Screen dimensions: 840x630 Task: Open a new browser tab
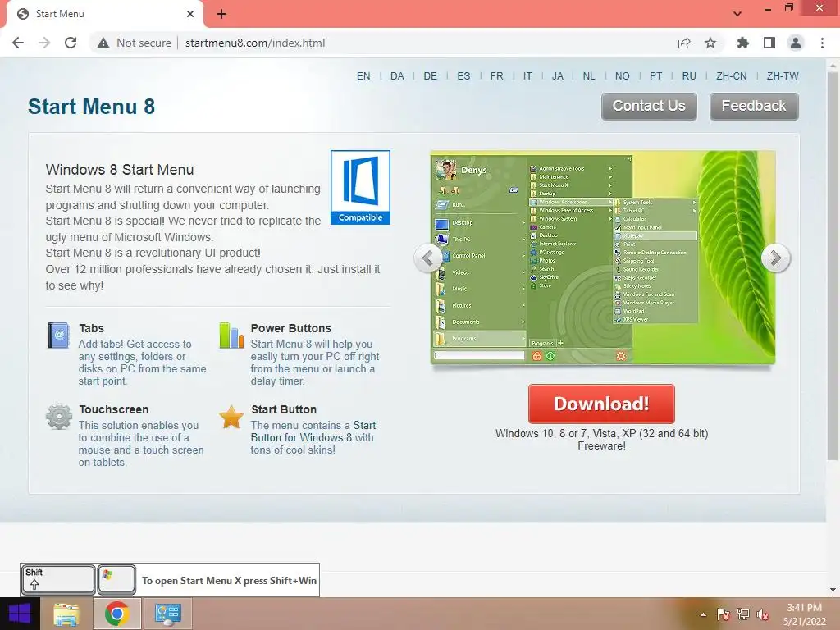[221, 14]
